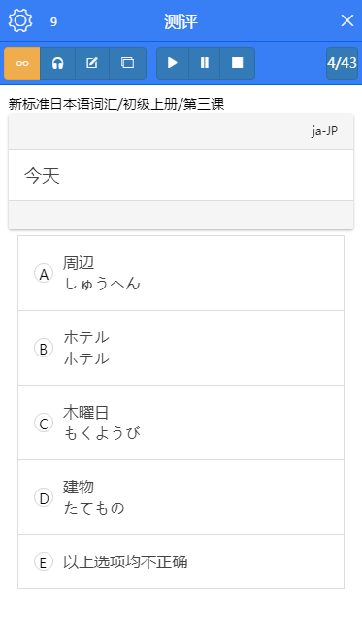This screenshot has width=362, height=644.
Task: Select the pencil edit writing mode
Action: pos(92,63)
